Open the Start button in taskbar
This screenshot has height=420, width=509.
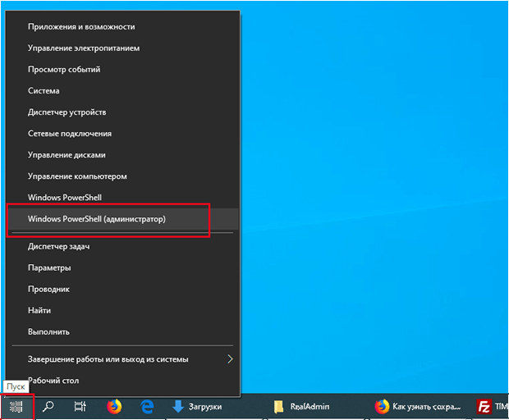[x=16, y=406]
